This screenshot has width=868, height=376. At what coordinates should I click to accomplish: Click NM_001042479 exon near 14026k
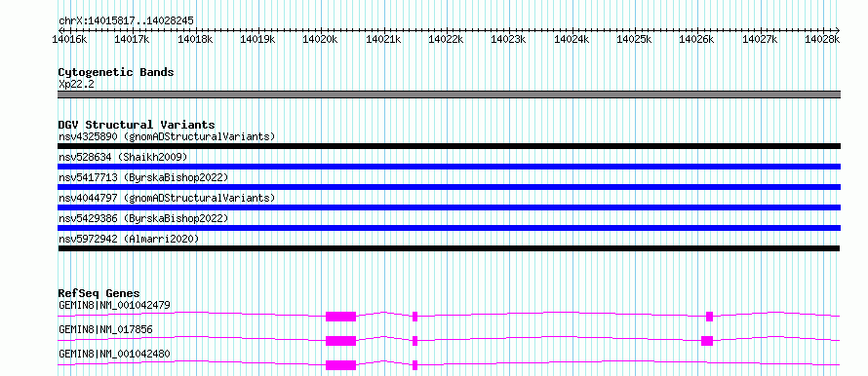(710, 317)
